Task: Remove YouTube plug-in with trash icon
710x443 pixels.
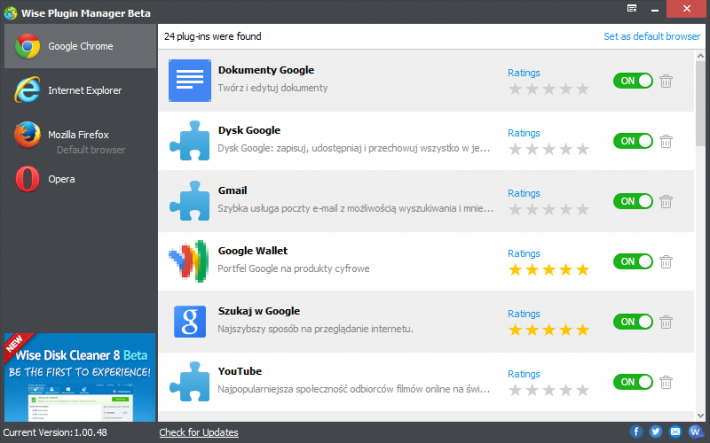Action: click(x=666, y=382)
